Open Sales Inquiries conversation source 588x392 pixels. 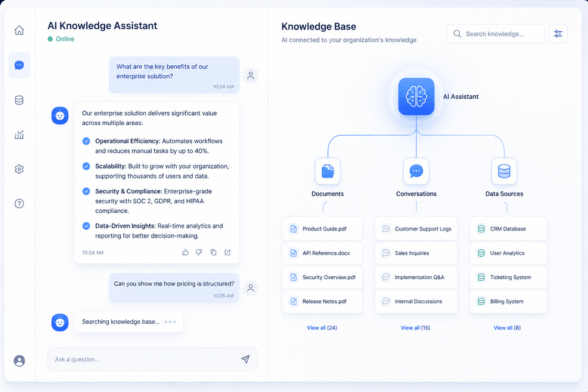[416, 253]
